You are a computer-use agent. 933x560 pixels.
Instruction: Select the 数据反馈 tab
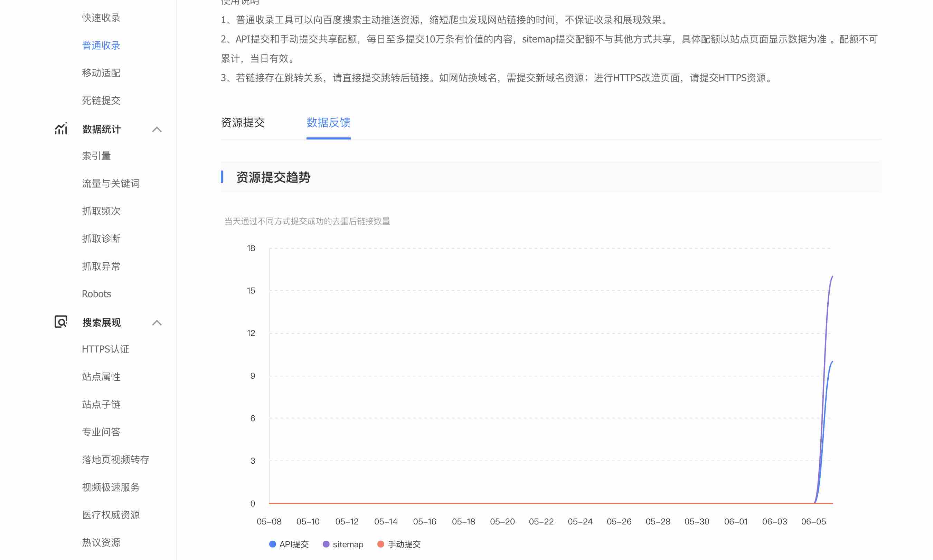pos(328,123)
